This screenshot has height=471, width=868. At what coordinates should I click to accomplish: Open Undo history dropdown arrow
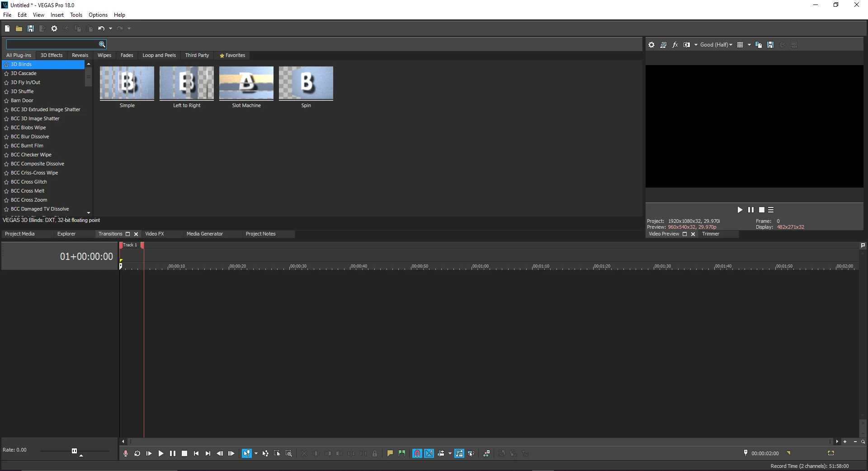(110, 28)
